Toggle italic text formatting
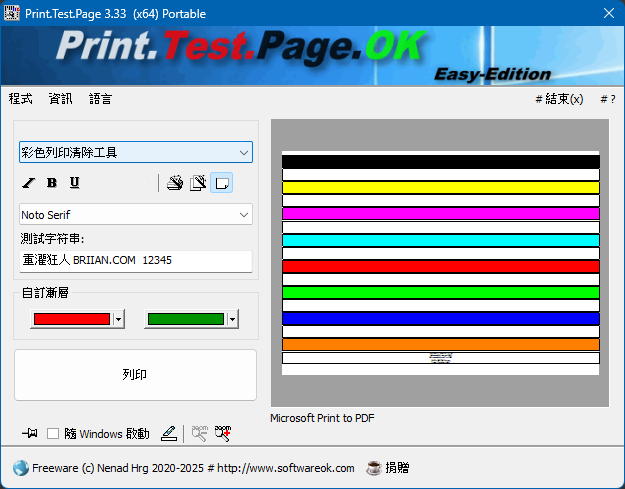625x489 pixels. (29, 183)
